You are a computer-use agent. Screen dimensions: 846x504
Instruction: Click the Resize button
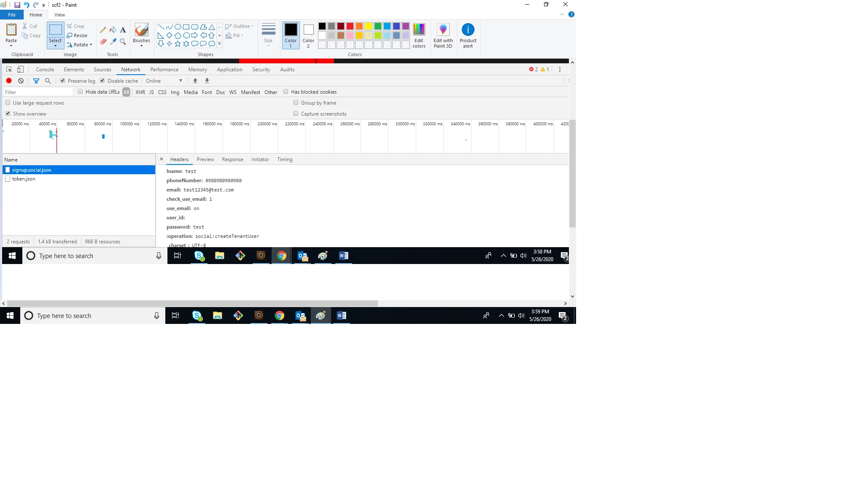[x=78, y=35]
